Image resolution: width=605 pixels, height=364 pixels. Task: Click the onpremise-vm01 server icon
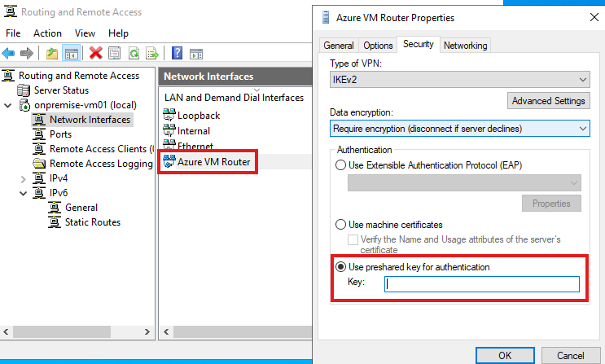(x=24, y=105)
